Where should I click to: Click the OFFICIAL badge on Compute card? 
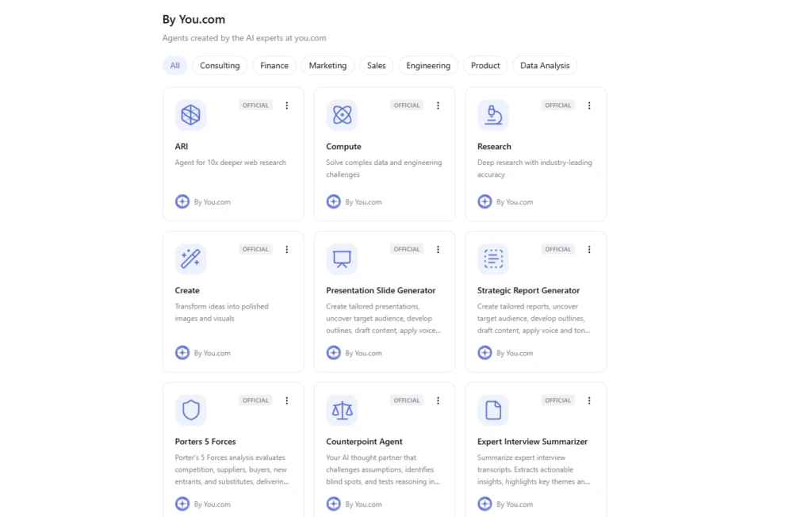click(x=407, y=105)
